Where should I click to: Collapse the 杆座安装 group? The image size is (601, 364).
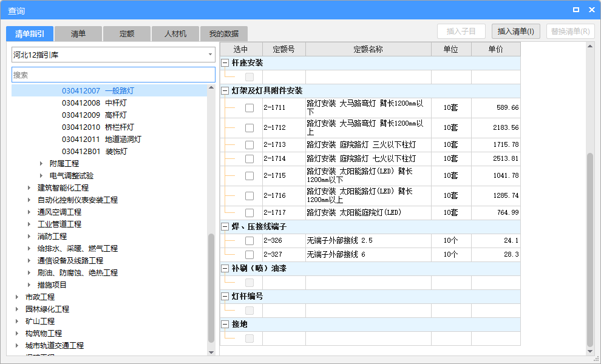(225, 63)
